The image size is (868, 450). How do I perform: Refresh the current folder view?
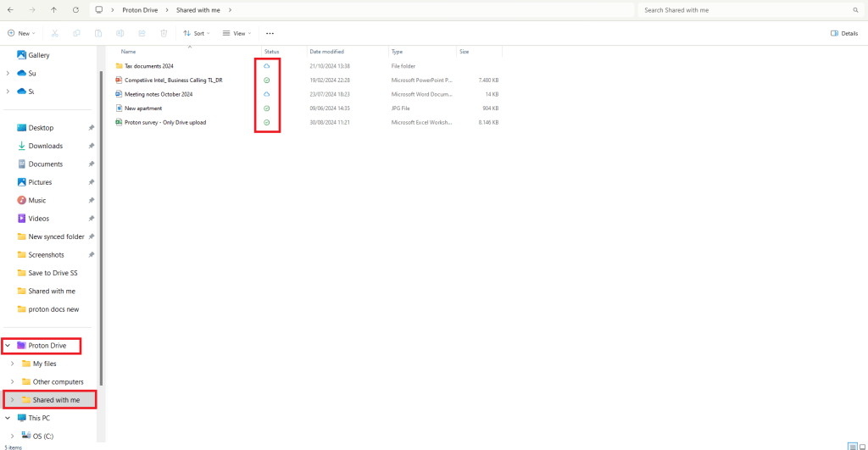[x=75, y=10]
